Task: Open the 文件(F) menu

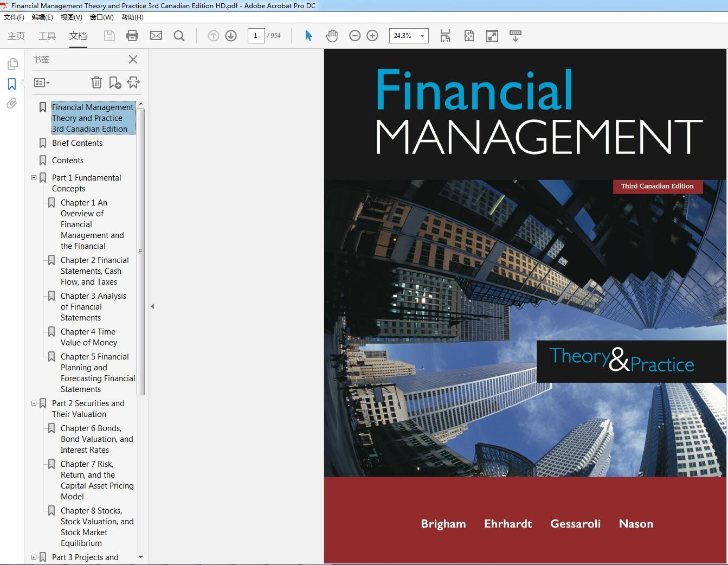Action: [14, 17]
